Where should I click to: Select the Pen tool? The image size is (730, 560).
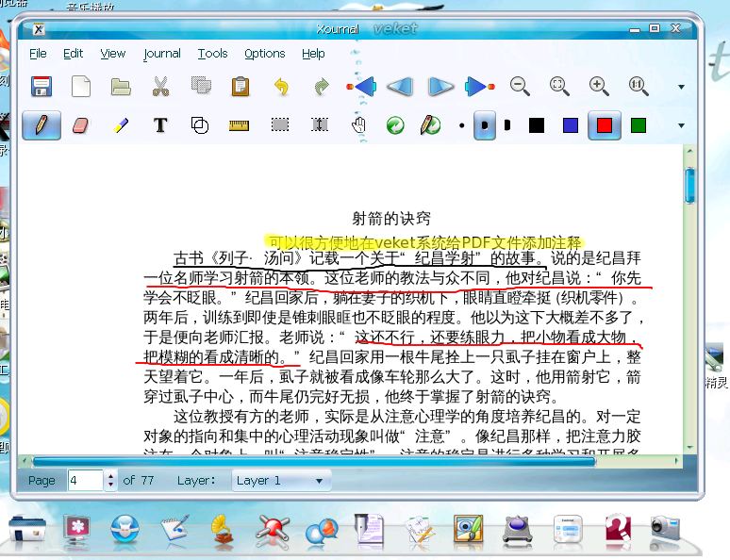[x=41, y=125]
